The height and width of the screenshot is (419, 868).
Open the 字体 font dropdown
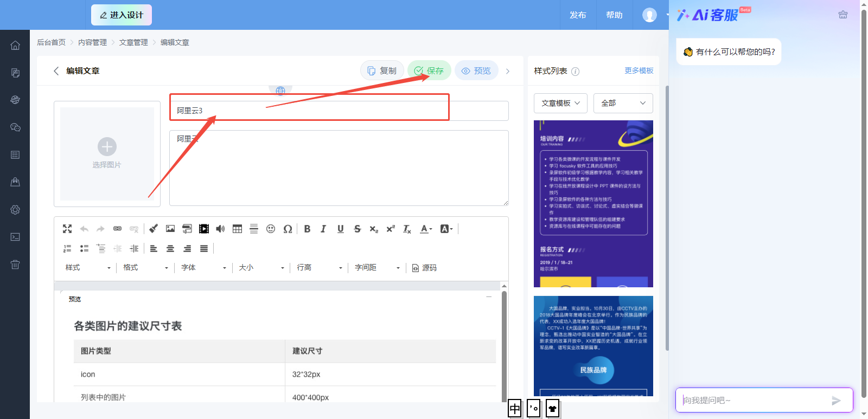(203, 268)
